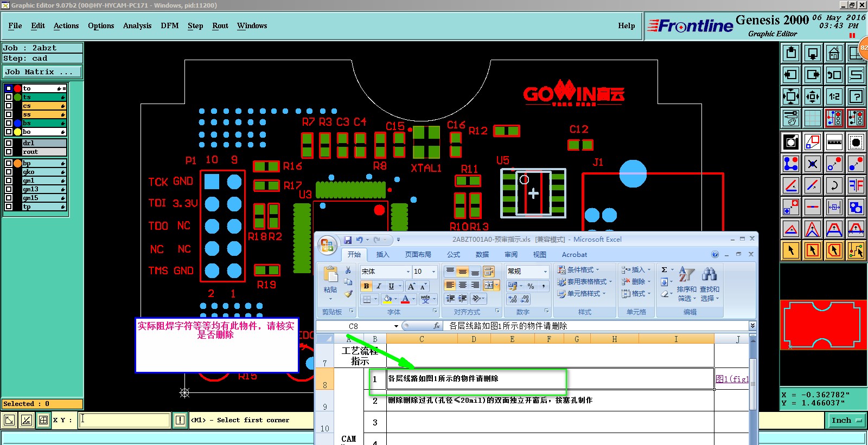Click the red board overview thumbnail
The height and width of the screenshot is (445, 868).
[822, 325]
